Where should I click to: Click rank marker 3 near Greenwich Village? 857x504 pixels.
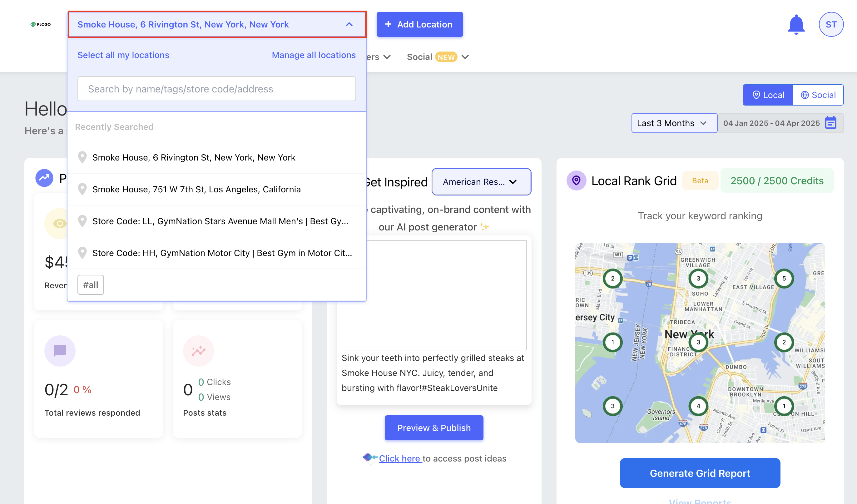click(x=698, y=279)
